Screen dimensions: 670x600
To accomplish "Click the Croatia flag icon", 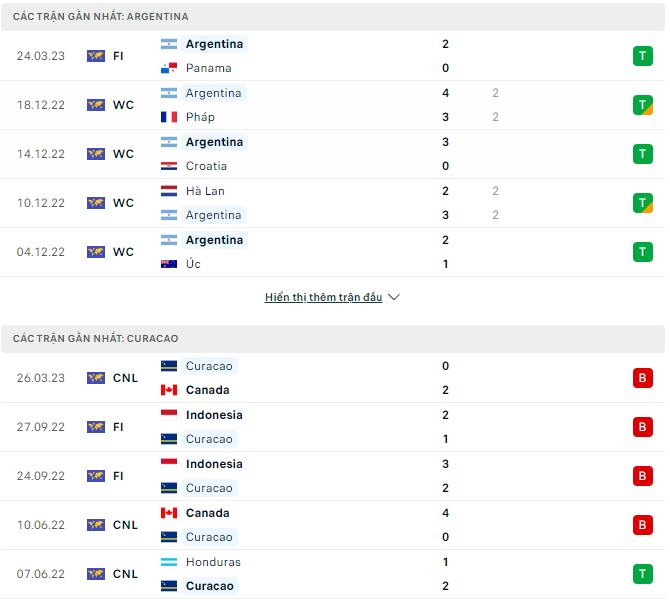I will click(168, 166).
